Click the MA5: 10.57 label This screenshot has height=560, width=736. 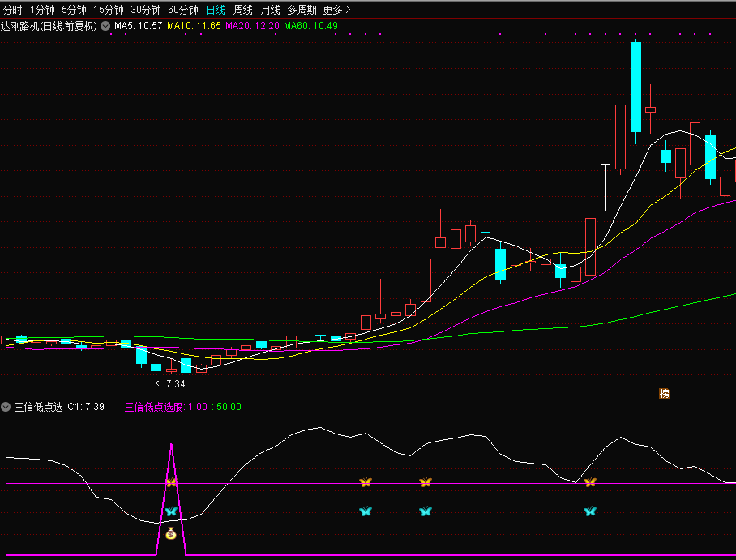point(139,26)
